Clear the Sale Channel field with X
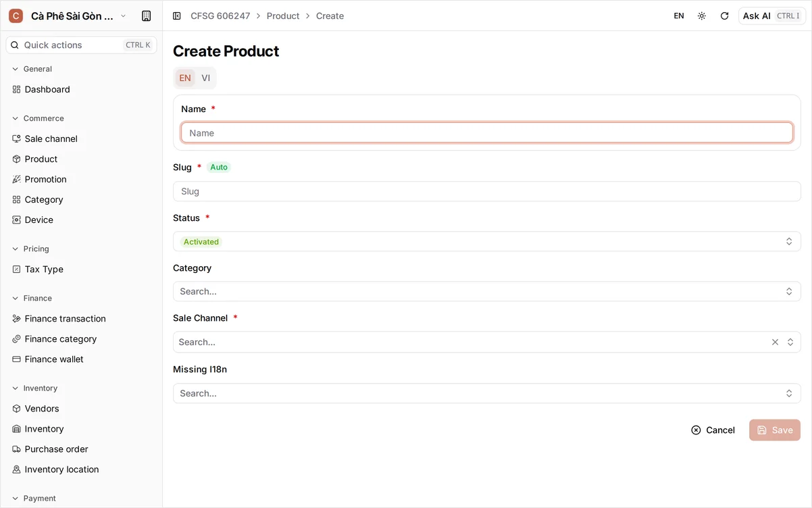This screenshot has width=812, height=508. (x=775, y=342)
